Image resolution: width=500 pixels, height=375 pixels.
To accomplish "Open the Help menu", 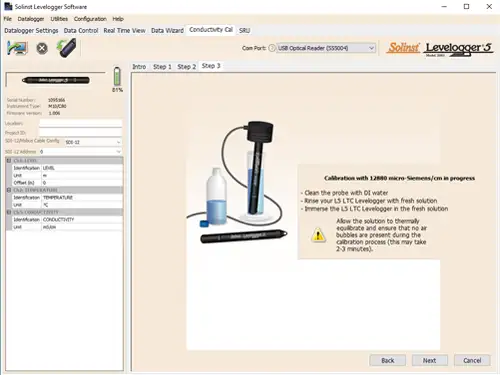I will pyautogui.click(x=118, y=19).
